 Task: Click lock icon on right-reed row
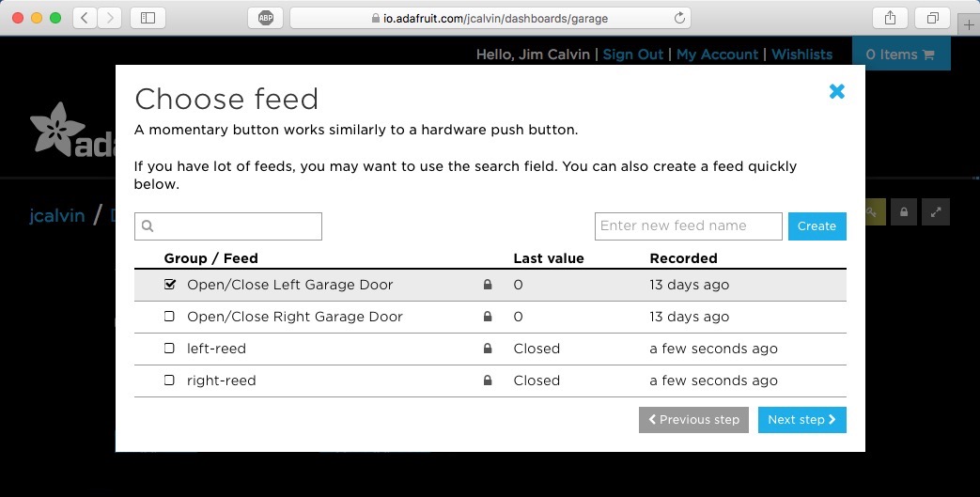coord(488,381)
